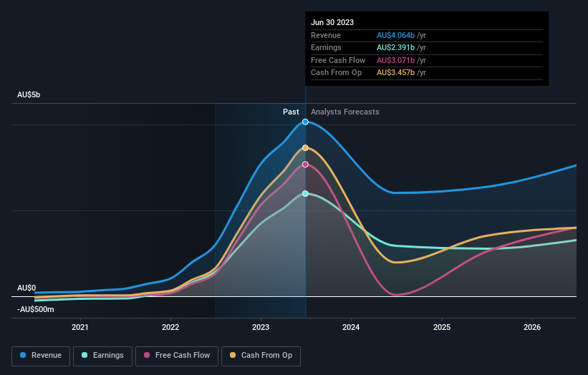Click the 'Free Cash Flow' row label in tooltip
588x375 pixels.
click(x=338, y=60)
